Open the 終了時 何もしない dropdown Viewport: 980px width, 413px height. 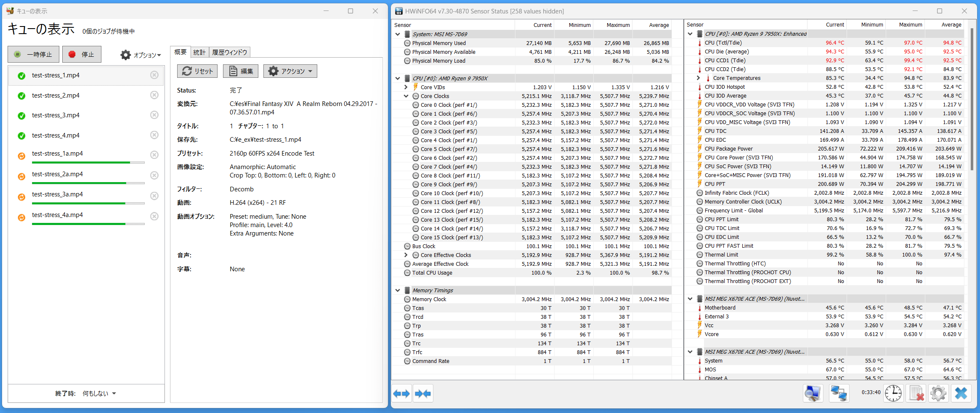click(99, 393)
